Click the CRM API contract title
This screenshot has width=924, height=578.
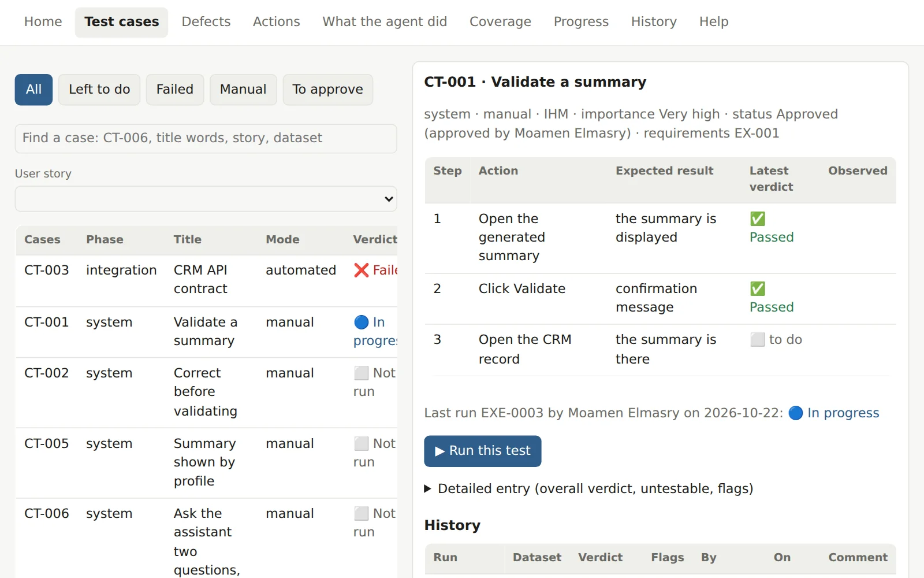pyautogui.click(x=200, y=279)
